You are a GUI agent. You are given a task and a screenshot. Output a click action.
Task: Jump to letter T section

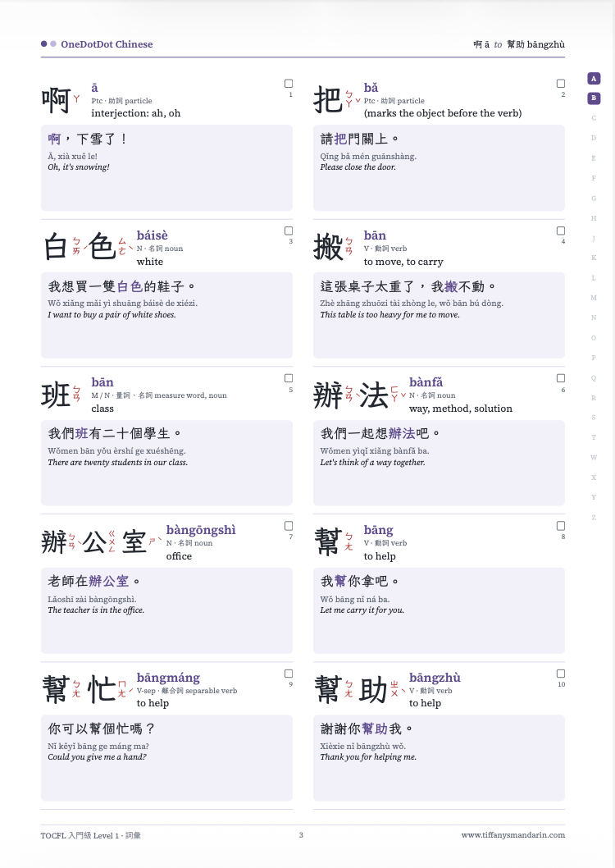(x=594, y=437)
